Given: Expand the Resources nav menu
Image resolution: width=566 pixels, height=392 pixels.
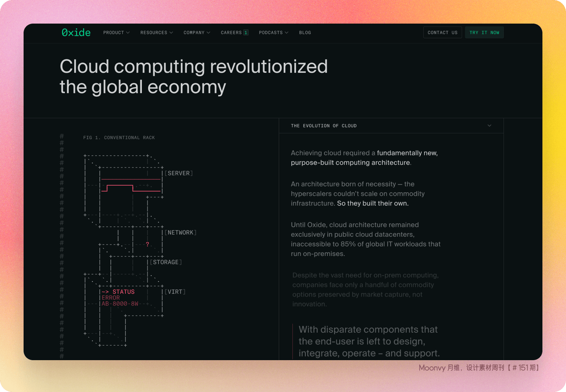Looking at the screenshot, I should [x=156, y=33].
